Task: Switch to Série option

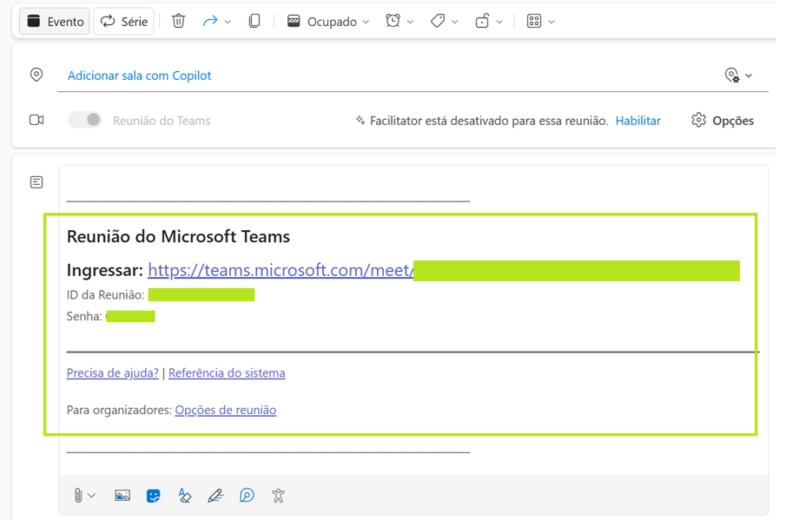Action: tap(123, 21)
